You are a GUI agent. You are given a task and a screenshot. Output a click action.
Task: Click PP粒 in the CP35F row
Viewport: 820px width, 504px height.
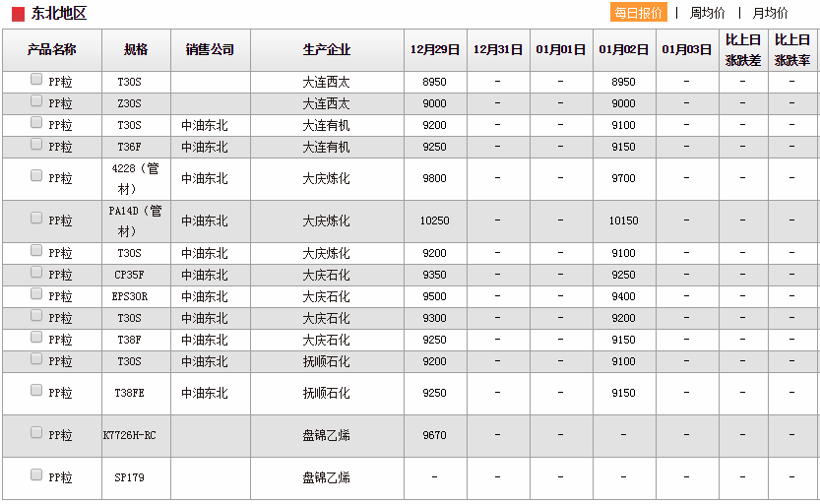pos(60,275)
